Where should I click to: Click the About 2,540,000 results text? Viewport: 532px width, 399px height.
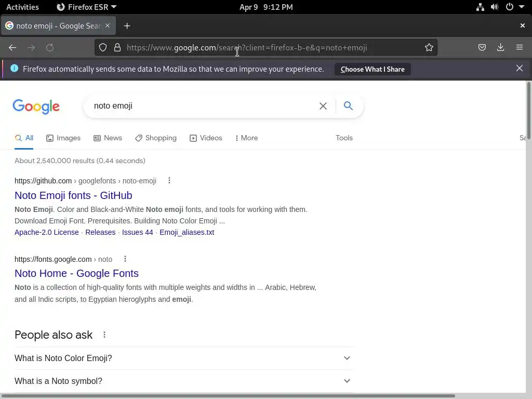[79, 161]
